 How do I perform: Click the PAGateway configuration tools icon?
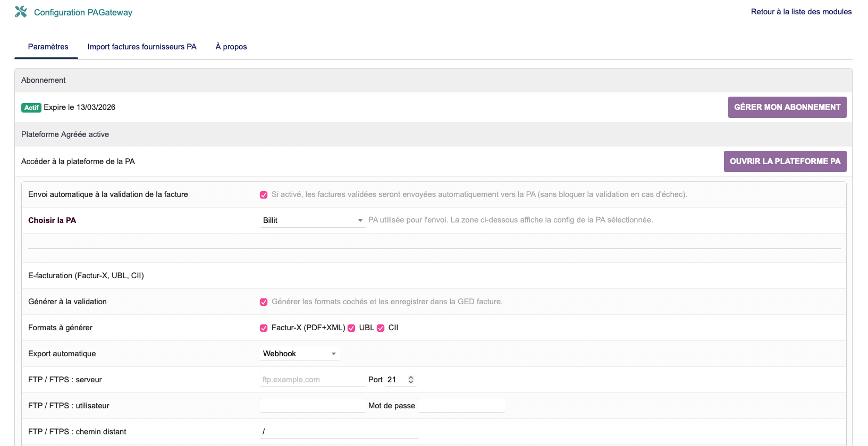(x=21, y=12)
